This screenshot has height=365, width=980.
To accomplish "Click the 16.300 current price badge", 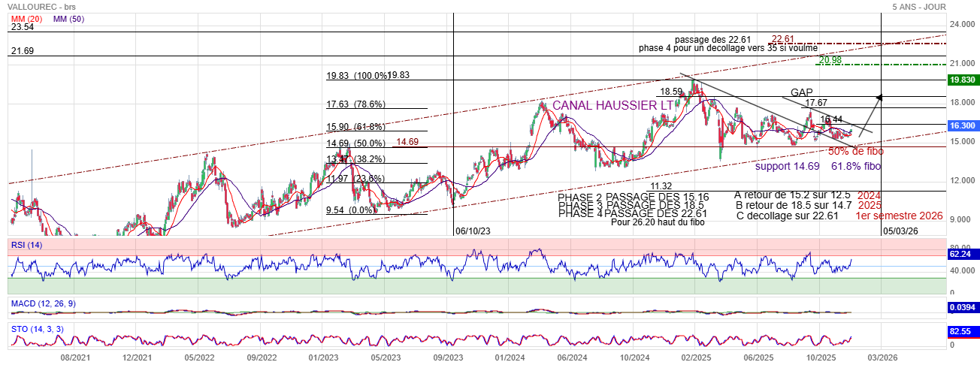I will 962,126.
